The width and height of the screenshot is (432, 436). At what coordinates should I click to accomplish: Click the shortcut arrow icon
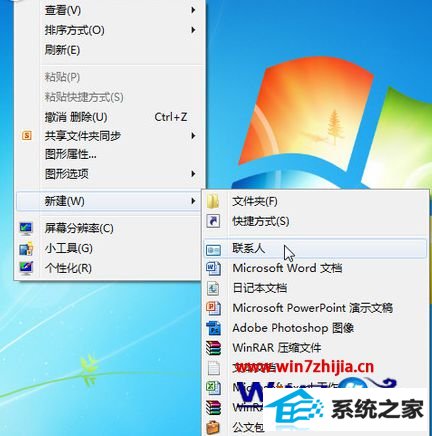pos(213,221)
